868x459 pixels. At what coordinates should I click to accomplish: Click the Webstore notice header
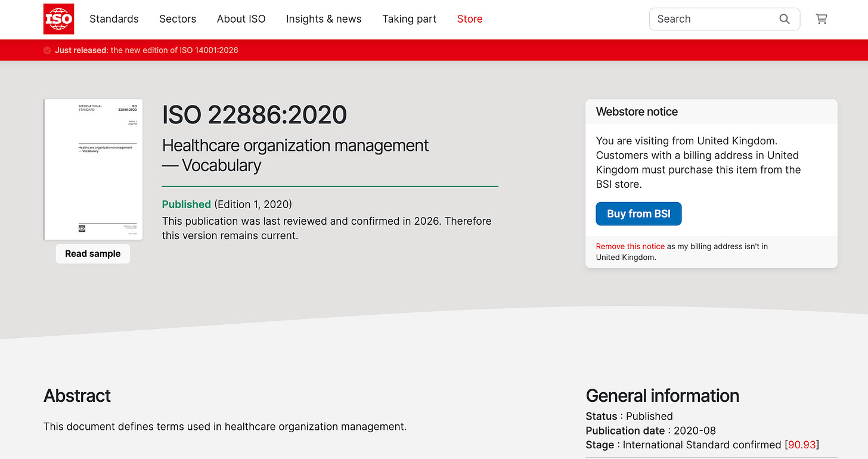[711, 111]
